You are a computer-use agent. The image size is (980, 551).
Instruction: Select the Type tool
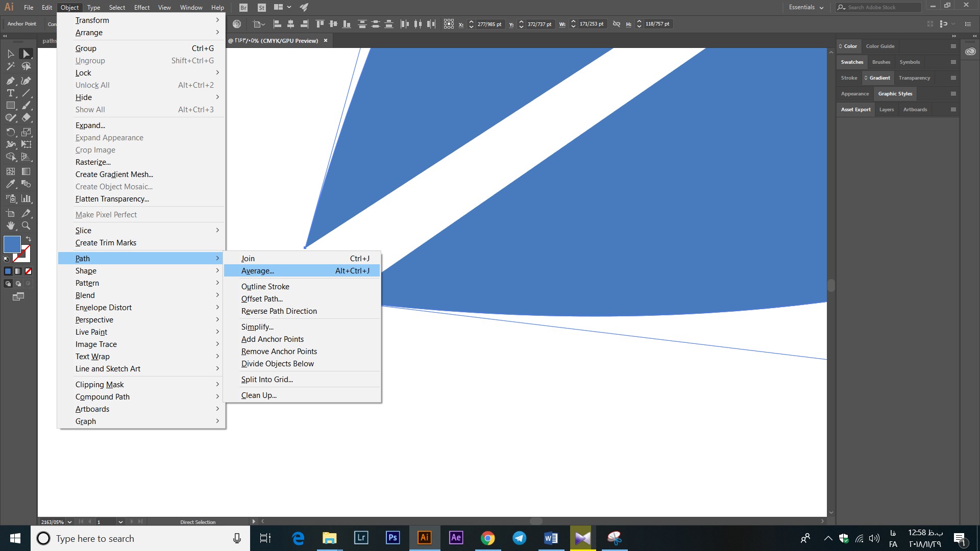(11, 93)
